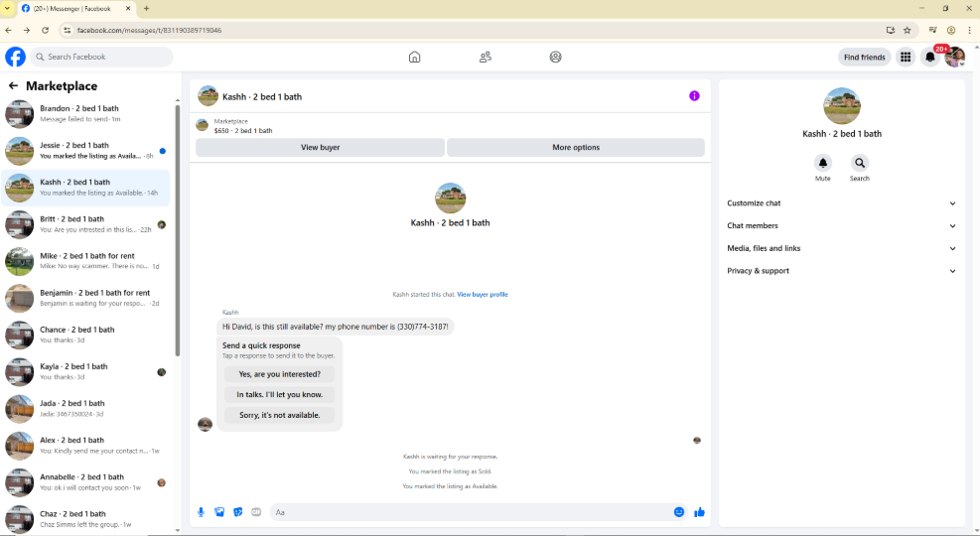Follow the View buyer profile link

[x=483, y=294]
